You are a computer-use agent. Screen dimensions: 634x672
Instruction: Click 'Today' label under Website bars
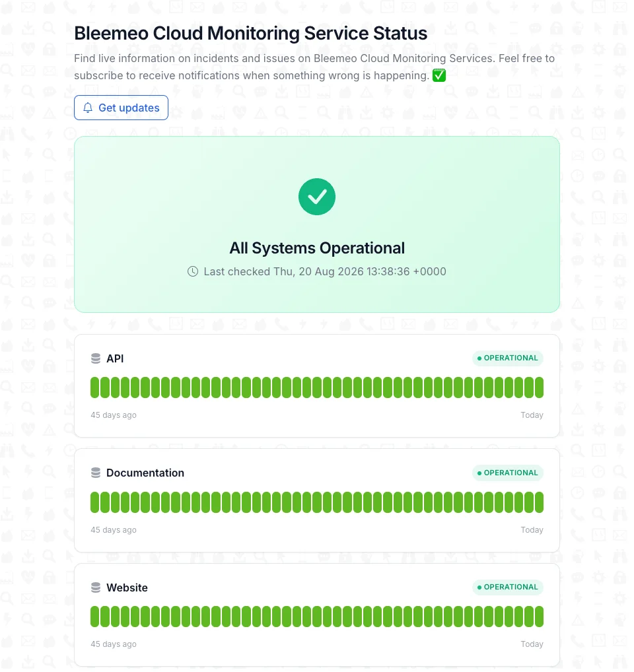tap(533, 646)
